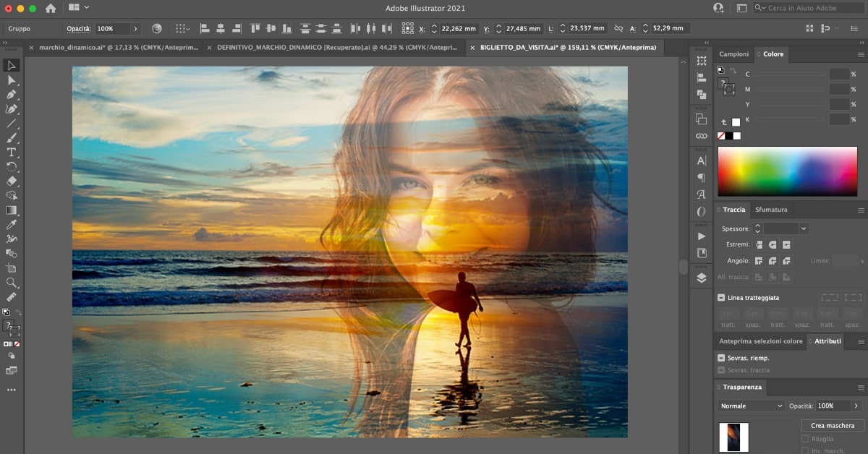Viewport: 868px width, 454px height.
Task: Open the Actions play icon in dock
Action: tap(701, 236)
